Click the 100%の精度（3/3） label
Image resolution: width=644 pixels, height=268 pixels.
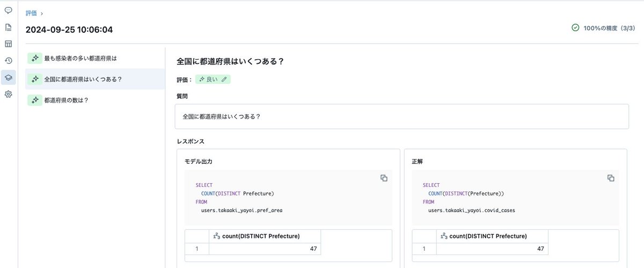(x=609, y=28)
